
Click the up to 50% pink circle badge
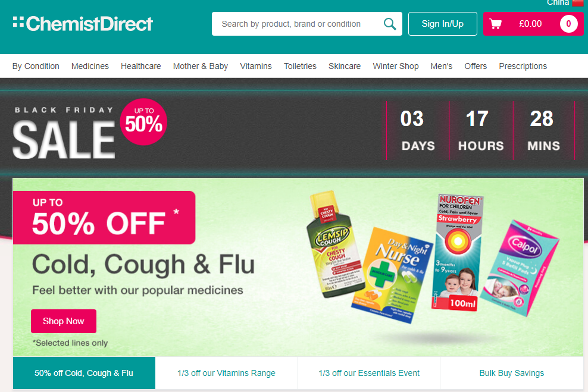click(x=143, y=122)
